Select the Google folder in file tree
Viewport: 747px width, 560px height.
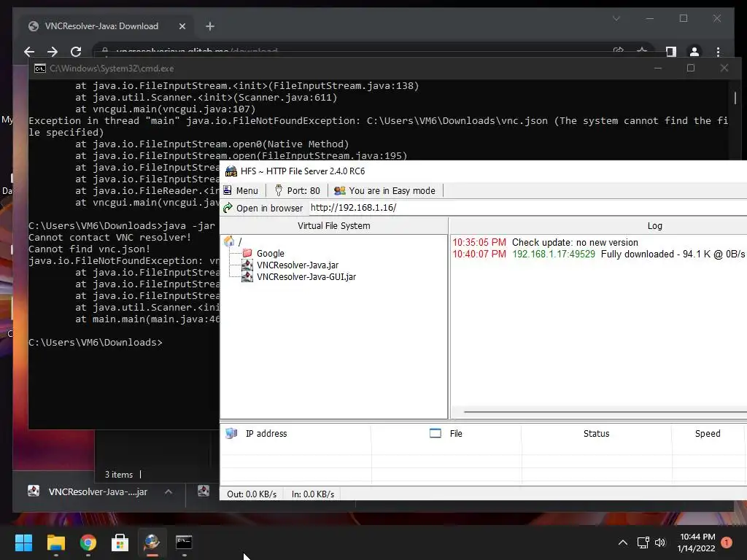(x=270, y=253)
